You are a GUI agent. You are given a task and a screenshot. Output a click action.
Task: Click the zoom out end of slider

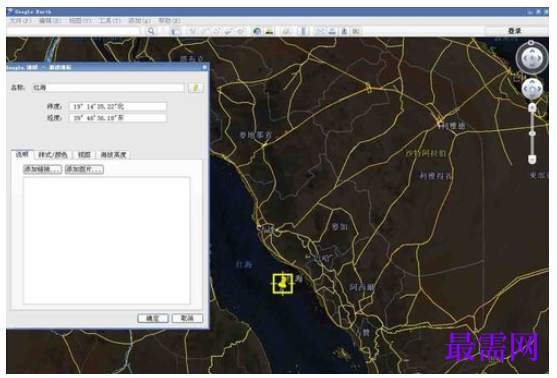[532, 159]
